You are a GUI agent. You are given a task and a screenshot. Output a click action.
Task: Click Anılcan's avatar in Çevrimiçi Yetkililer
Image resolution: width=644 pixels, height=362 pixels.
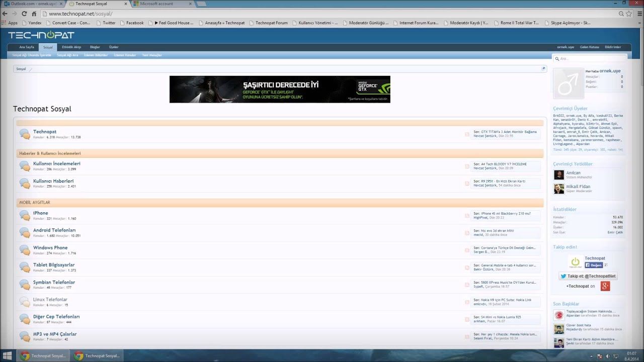pyautogui.click(x=559, y=175)
